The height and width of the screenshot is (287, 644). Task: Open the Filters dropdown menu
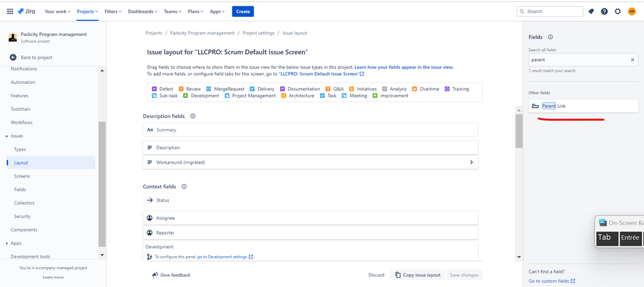coord(113,12)
